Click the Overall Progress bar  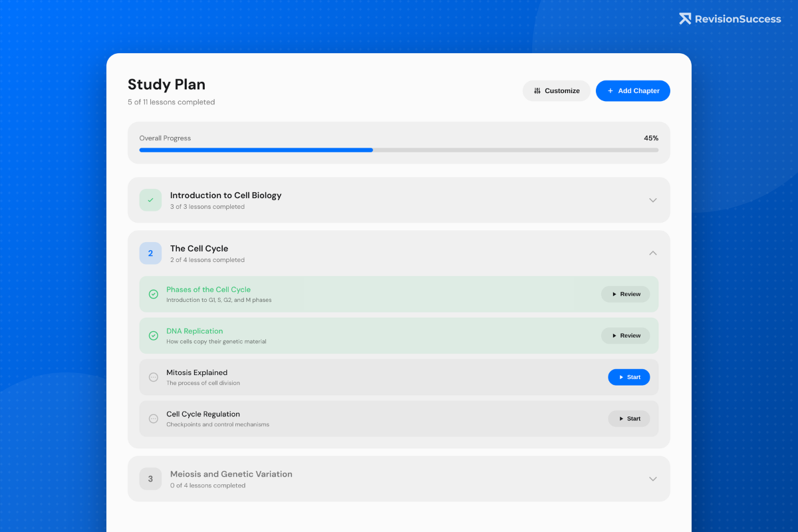point(399,150)
